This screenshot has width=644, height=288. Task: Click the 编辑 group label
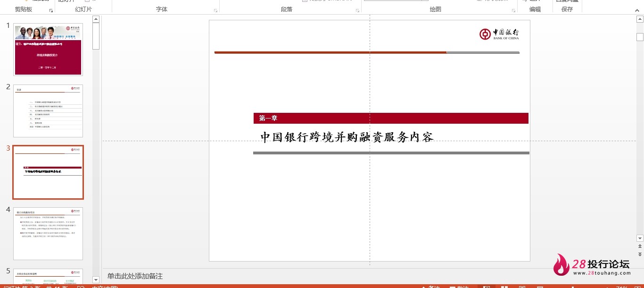pyautogui.click(x=535, y=9)
